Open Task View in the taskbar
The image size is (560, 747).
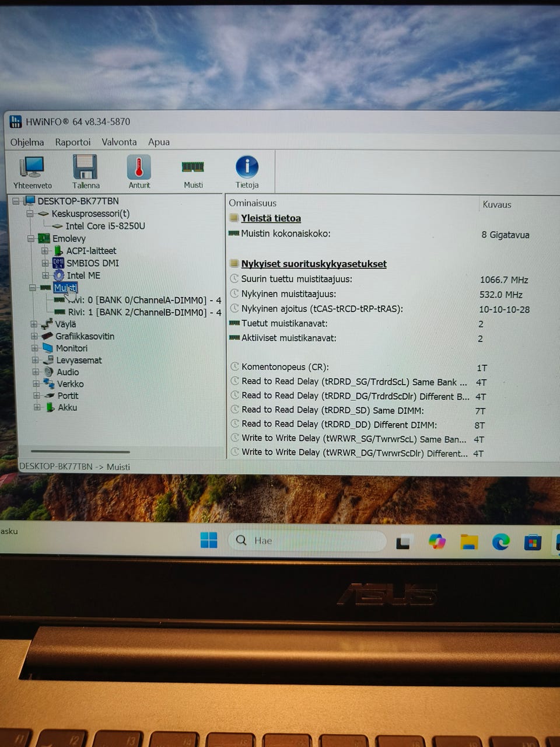tap(403, 542)
